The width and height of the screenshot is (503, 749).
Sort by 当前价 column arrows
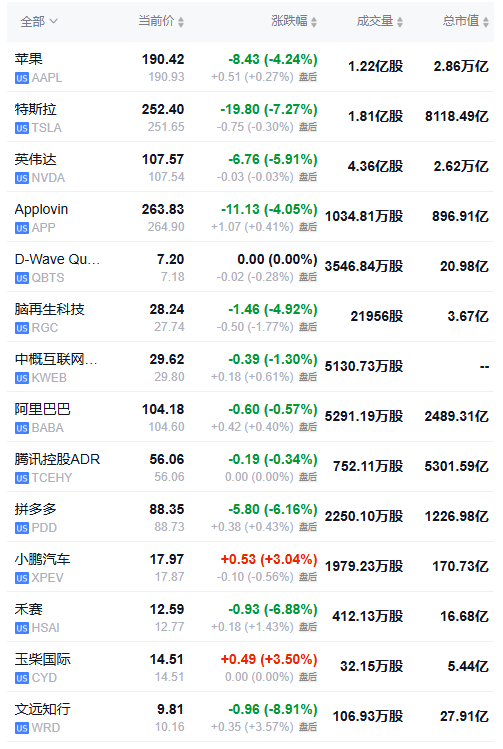(x=181, y=22)
